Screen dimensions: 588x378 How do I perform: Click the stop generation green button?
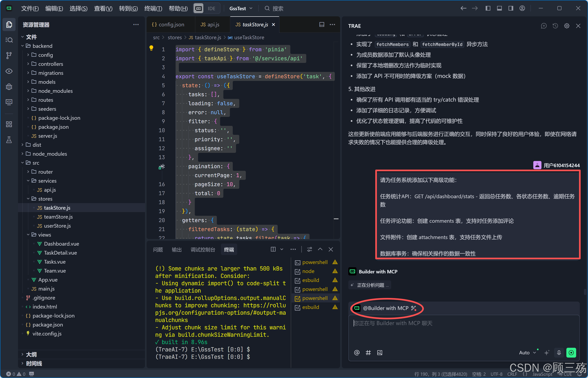[571, 353]
